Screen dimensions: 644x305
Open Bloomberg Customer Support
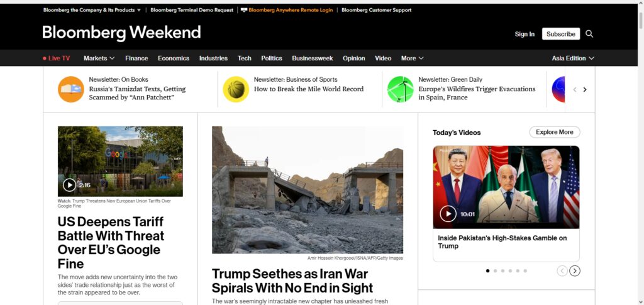[376, 10]
